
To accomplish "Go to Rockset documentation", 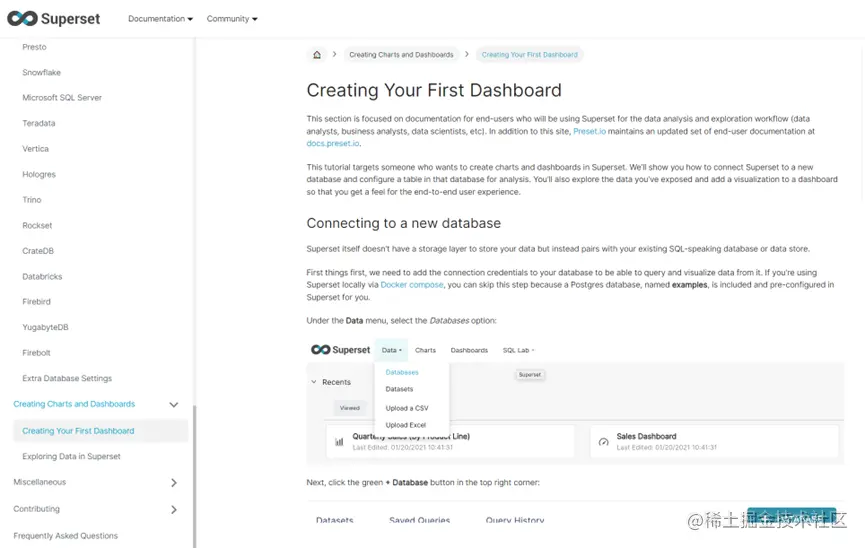I will [37, 225].
